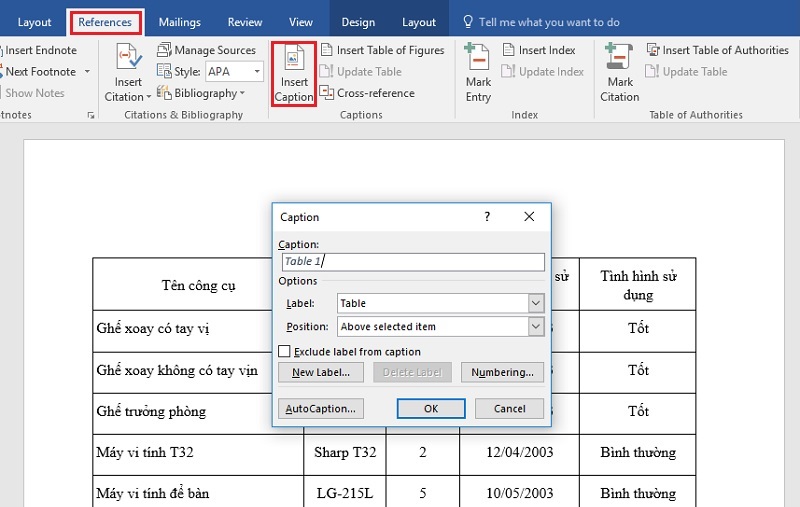Click Show Notes
This screenshot has width=800, height=507.
tap(34, 93)
